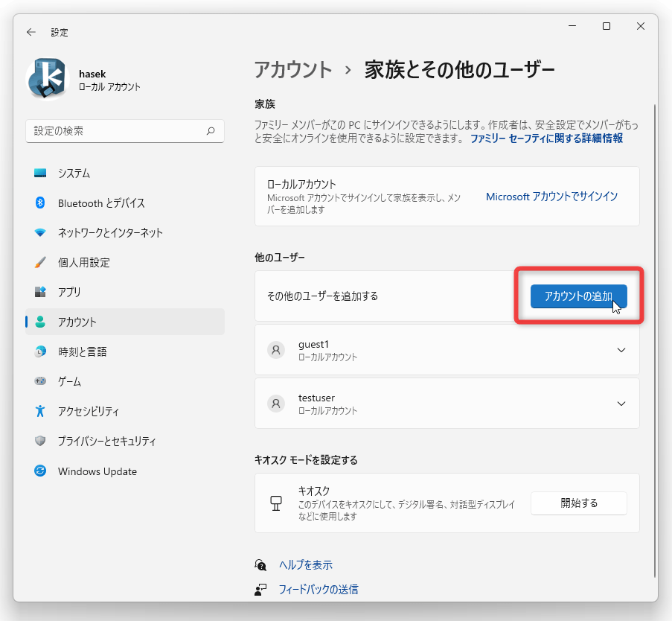
Task: Click the 他のユーザー section heading
Action: 279,258
